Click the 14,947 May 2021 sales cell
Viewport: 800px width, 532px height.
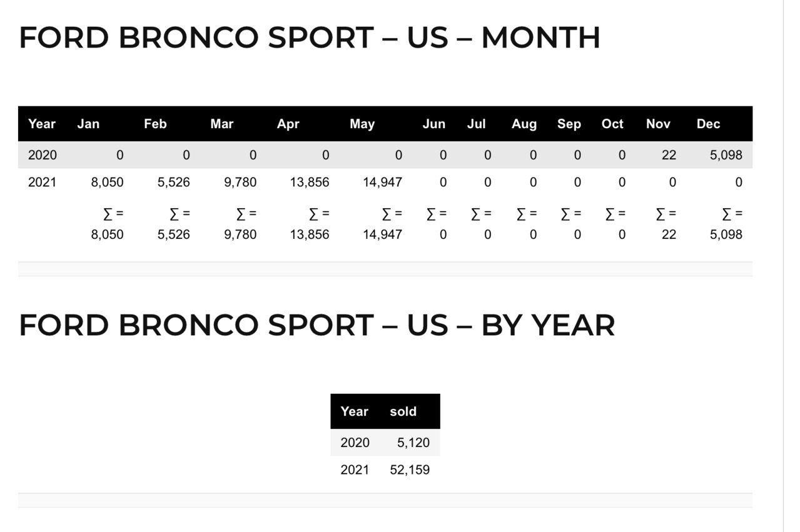coord(382,183)
